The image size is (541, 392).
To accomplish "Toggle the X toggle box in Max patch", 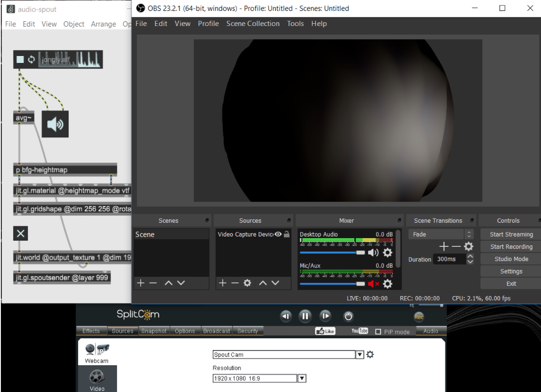I will coord(20,233).
